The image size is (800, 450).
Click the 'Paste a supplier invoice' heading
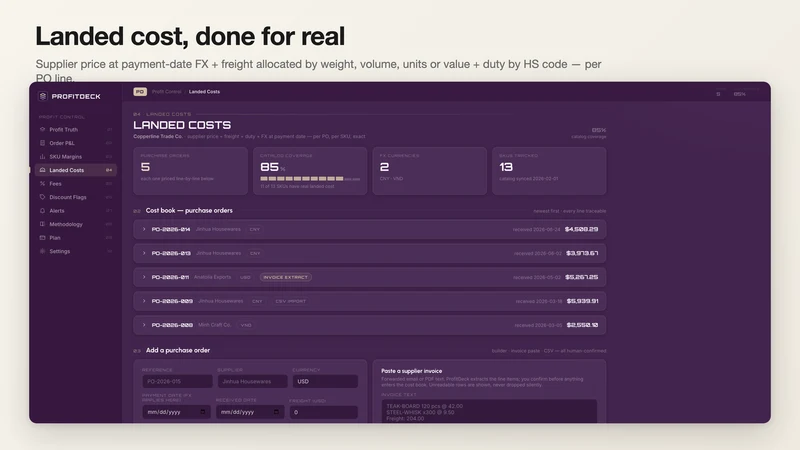click(412, 371)
